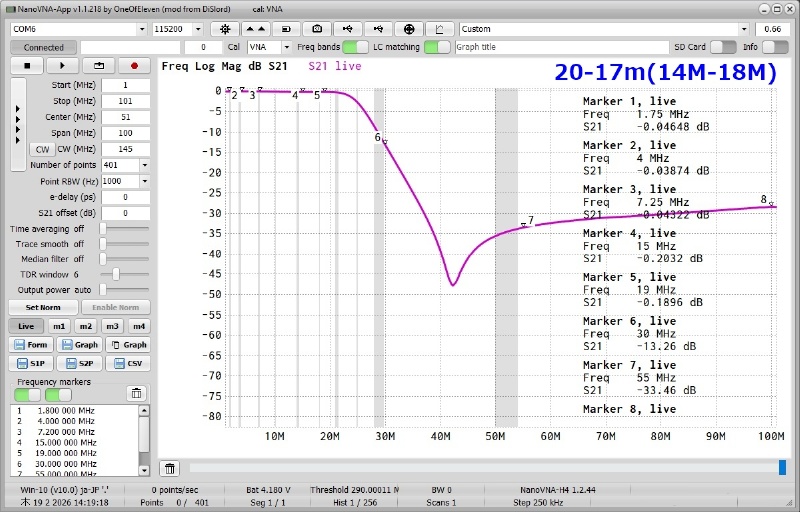Image resolution: width=800 pixels, height=512 pixels.
Task: Toggle the Freq bands switch
Action: 355,47
